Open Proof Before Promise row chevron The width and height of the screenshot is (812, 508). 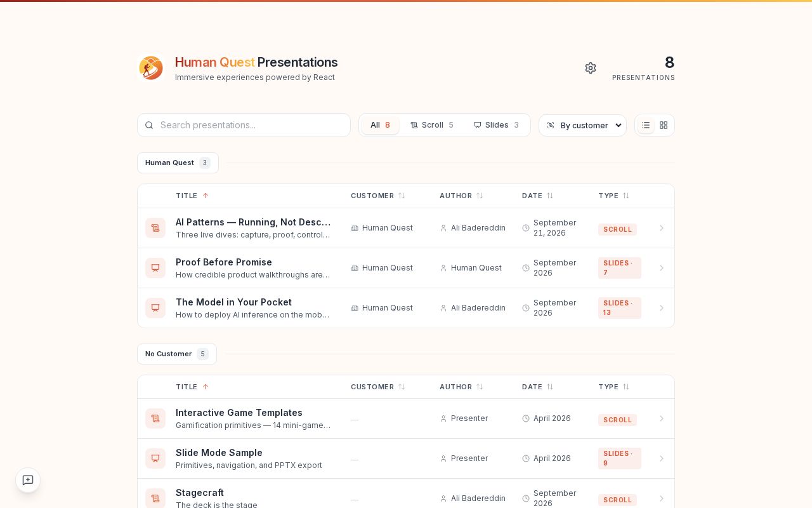click(x=661, y=268)
